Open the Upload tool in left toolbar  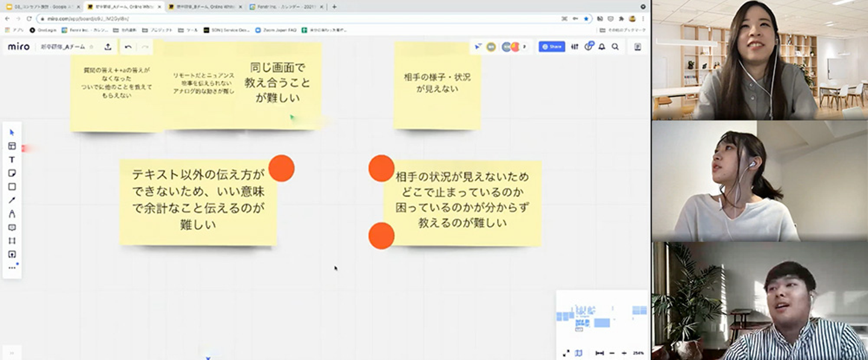(x=12, y=254)
